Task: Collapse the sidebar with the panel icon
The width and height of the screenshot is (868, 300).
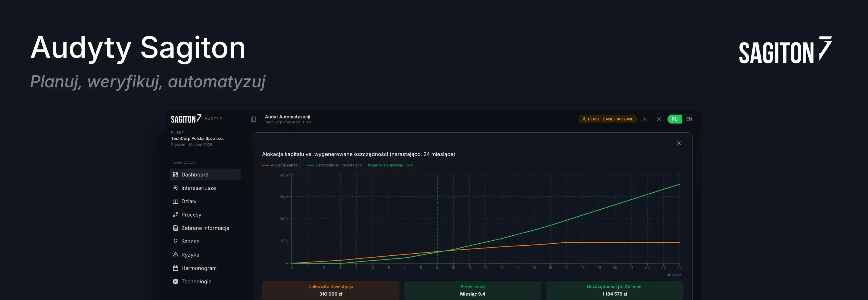Action: (x=253, y=119)
